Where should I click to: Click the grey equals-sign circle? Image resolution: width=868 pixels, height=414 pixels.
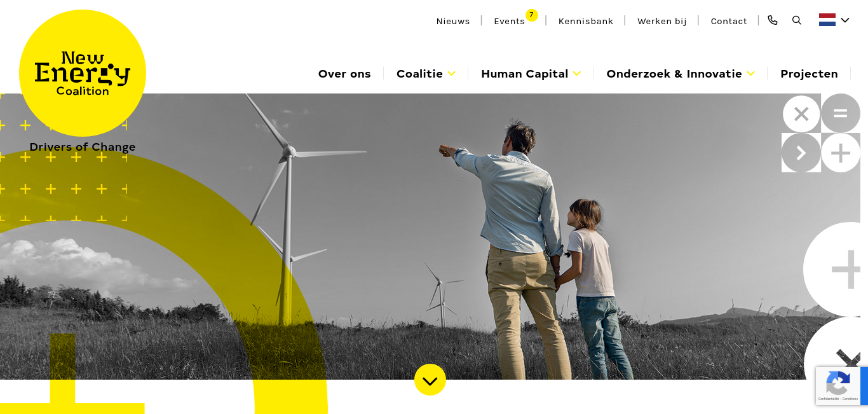[x=841, y=113]
